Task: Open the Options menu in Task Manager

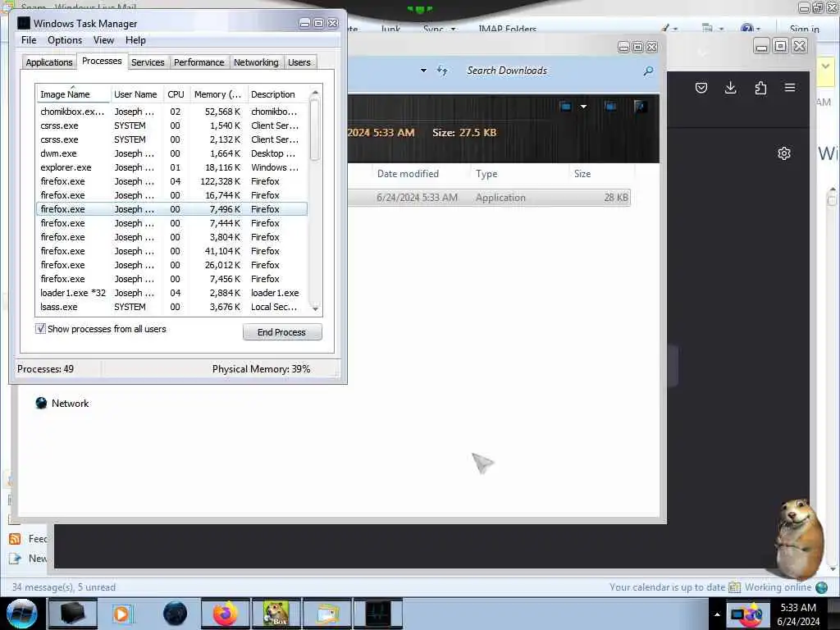Action: point(65,40)
